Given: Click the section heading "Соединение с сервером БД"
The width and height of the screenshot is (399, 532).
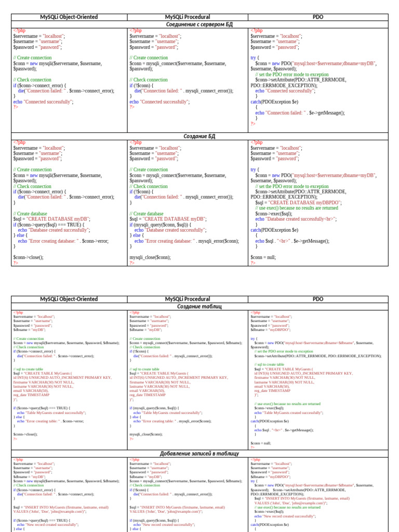Looking at the screenshot, I should [x=199, y=24].
